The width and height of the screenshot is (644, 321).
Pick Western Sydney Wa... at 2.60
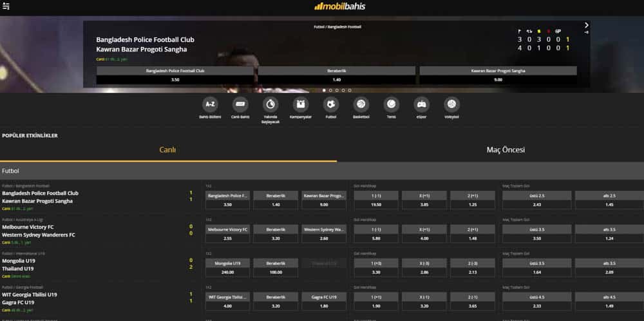324,234
